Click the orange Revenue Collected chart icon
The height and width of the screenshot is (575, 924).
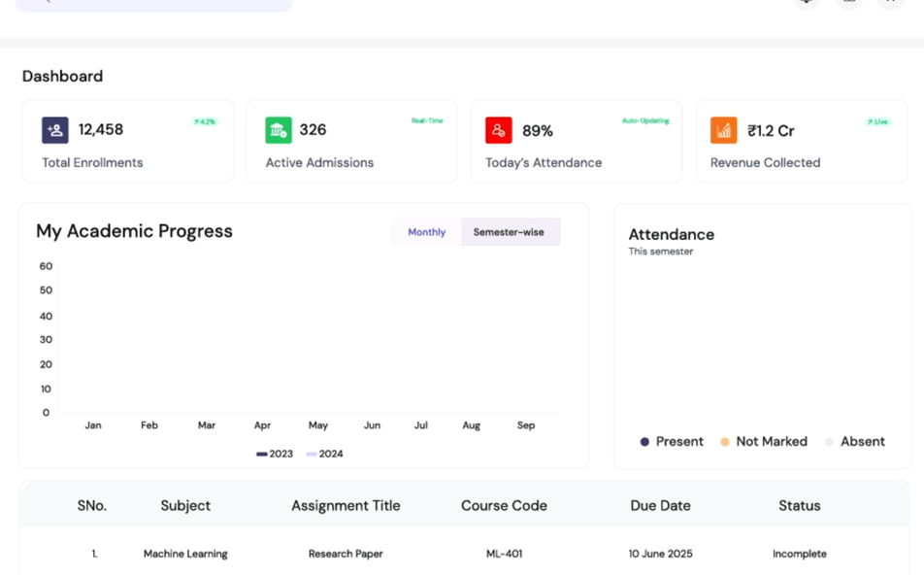click(724, 130)
